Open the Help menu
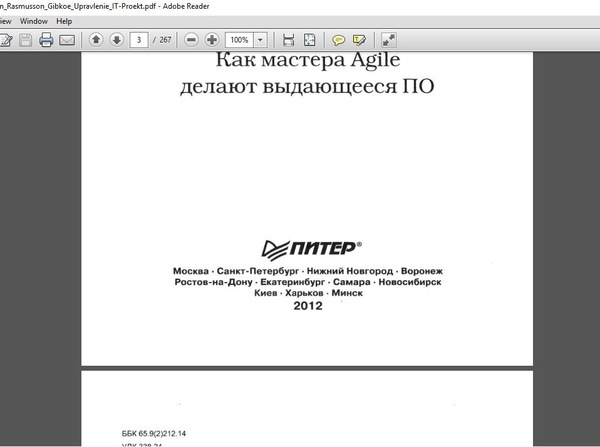 tap(64, 20)
